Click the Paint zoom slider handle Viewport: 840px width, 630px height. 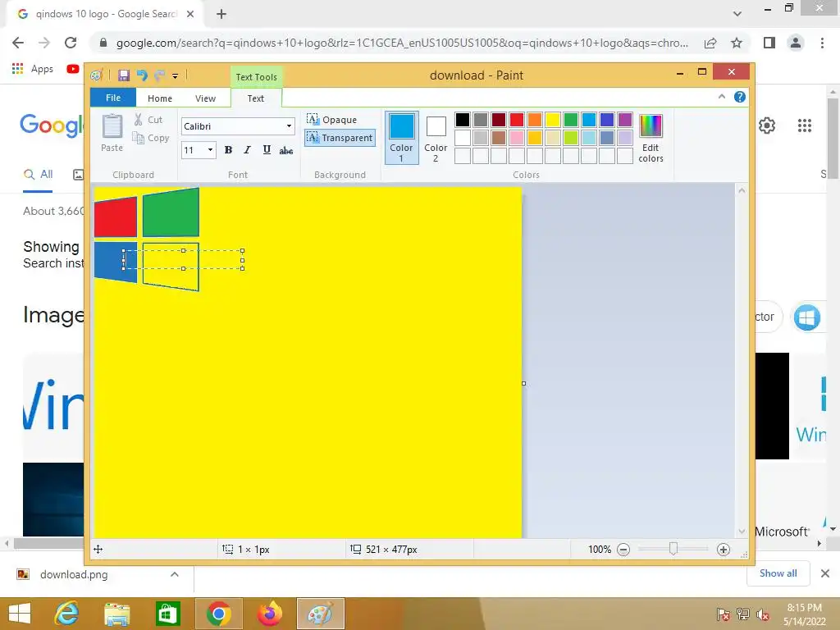pos(673,549)
